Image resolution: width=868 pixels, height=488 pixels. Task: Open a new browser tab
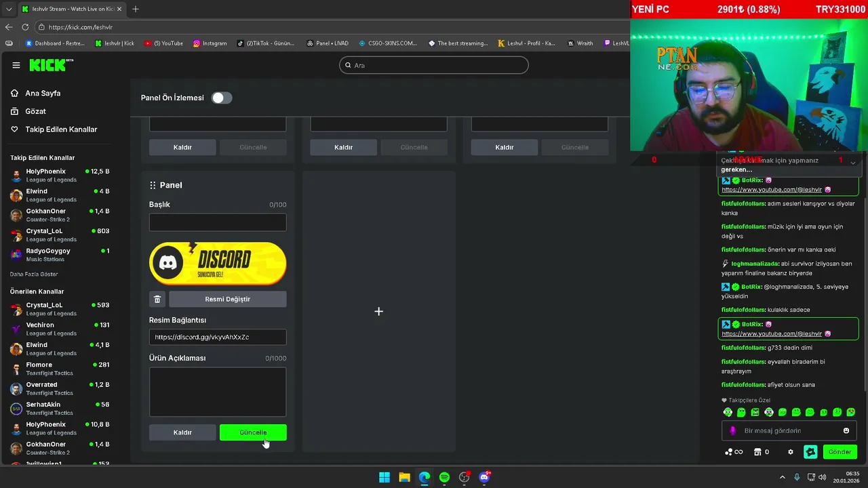(x=136, y=9)
